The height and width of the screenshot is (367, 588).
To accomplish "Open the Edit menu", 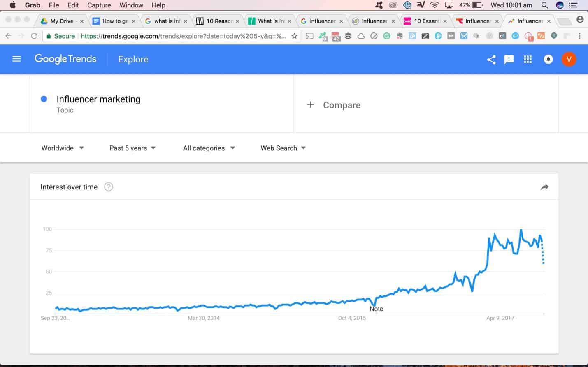I will click(x=73, y=5).
